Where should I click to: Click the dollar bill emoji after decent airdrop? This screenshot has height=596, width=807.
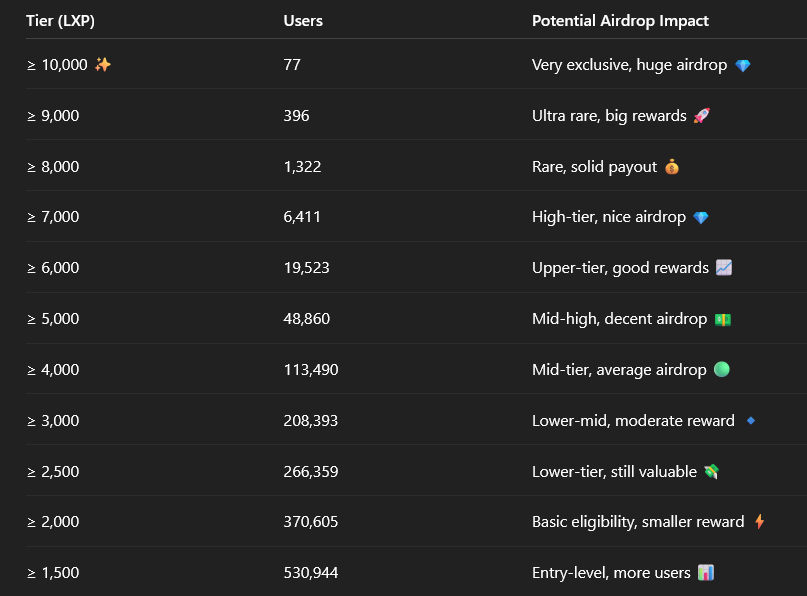[x=723, y=320]
